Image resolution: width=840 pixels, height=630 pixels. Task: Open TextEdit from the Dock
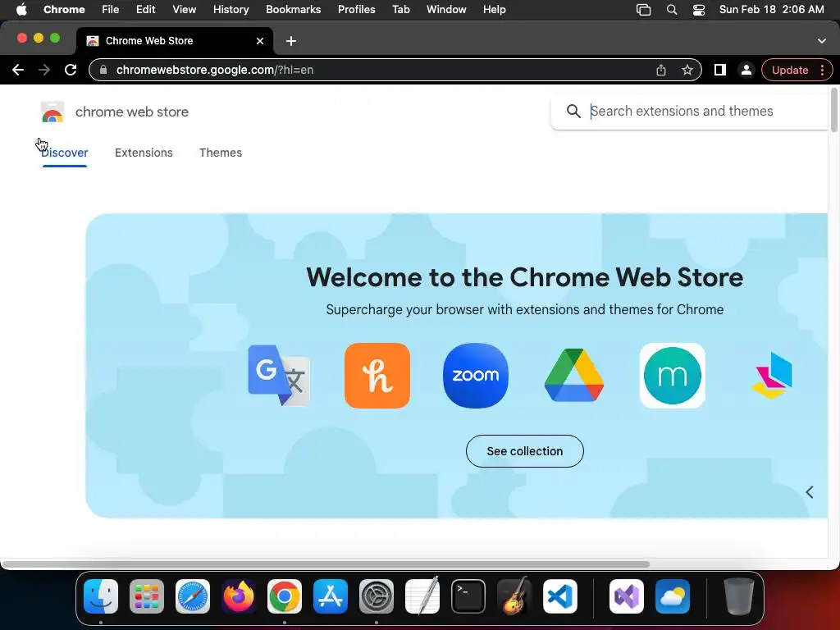pyautogui.click(x=422, y=596)
